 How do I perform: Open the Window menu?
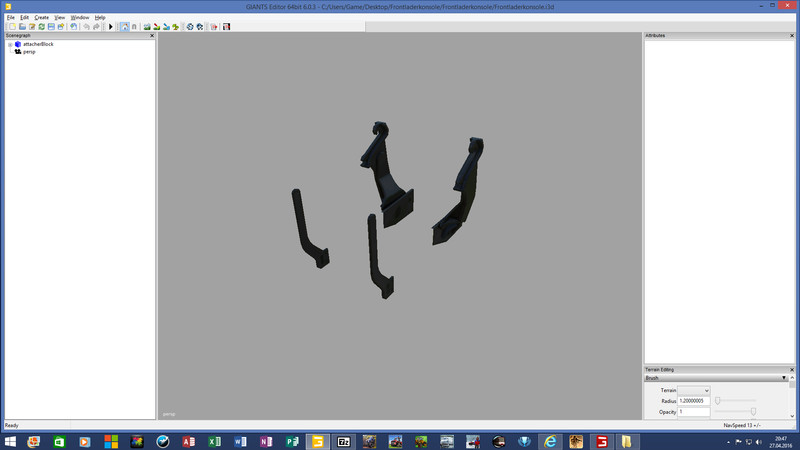(x=79, y=17)
